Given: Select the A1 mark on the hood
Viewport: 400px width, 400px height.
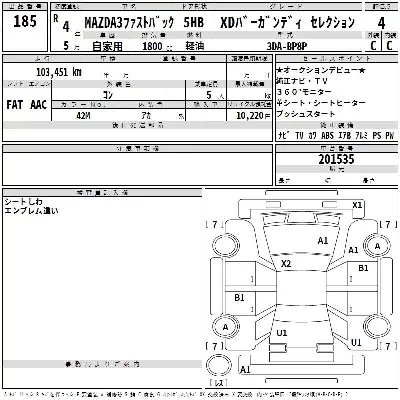Looking at the screenshot, I should [x=323, y=241].
